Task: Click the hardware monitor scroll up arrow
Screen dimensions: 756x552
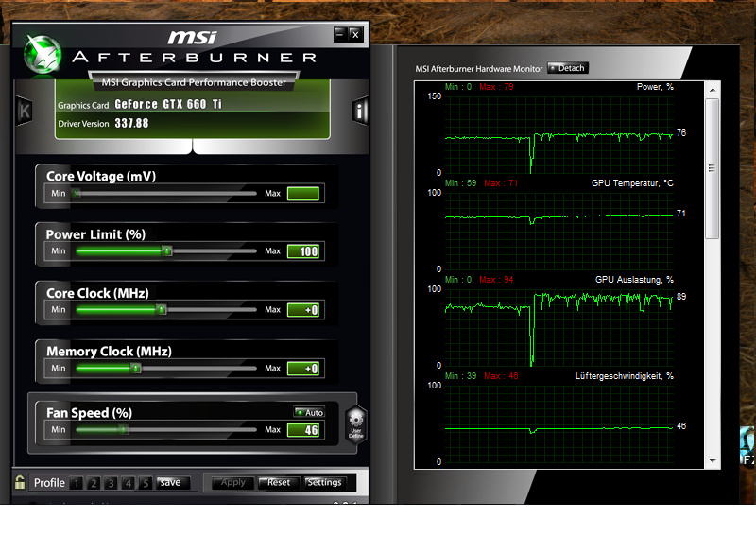Action: pyautogui.click(x=713, y=90)
